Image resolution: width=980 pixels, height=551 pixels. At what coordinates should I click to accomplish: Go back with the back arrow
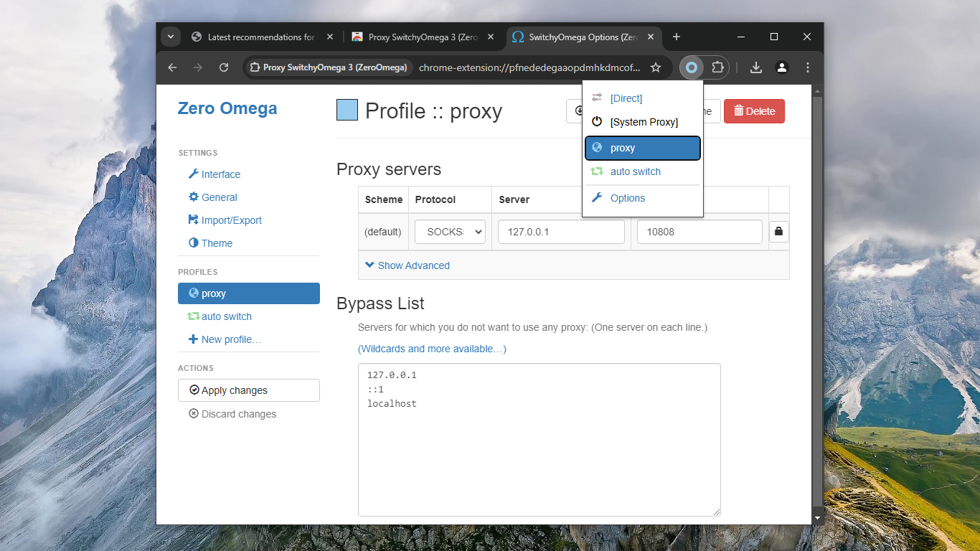172,67
